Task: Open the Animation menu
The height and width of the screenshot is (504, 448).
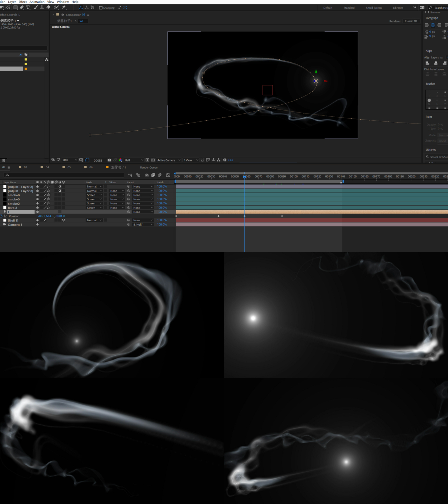Action: click(x=37, y=2)
